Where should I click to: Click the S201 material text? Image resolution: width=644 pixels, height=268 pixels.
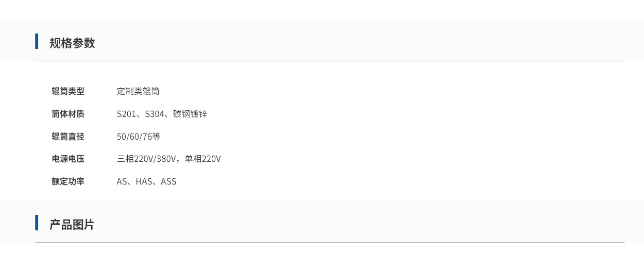[x=126, y=114]
